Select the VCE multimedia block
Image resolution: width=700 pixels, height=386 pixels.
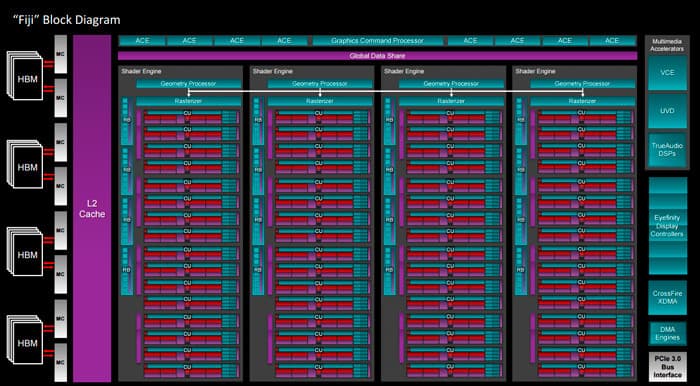[x=668, y=72]
